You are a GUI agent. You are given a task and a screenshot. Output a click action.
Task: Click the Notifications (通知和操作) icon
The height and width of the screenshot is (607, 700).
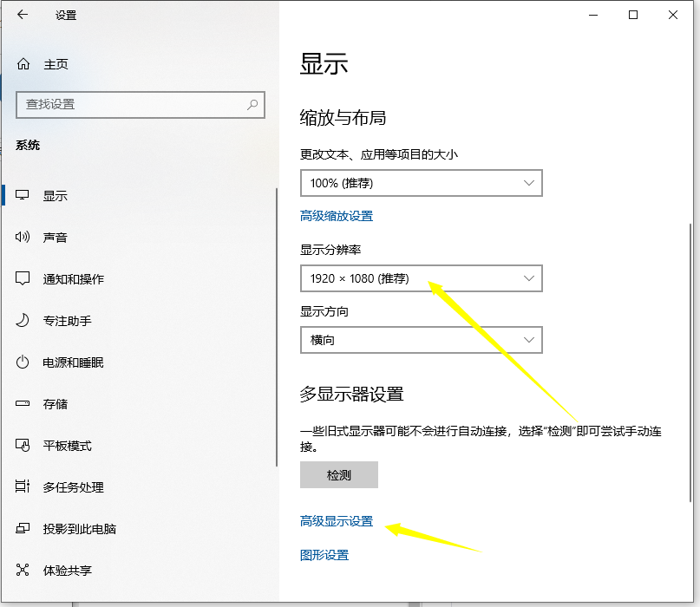point(23,279)
